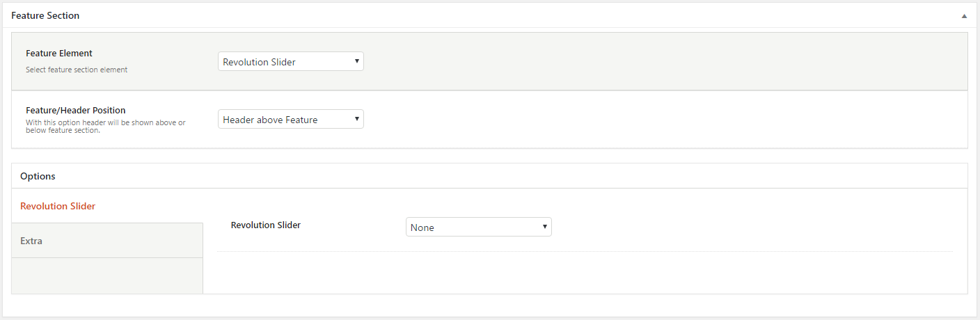Open the Feature Element dropdown
The height and width of the screenshot is (320, 980).
pos(290,62)
